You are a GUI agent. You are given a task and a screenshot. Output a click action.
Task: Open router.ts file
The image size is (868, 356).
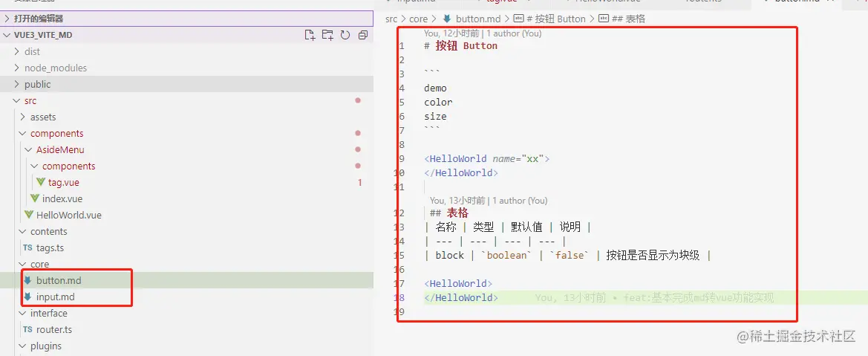click(x=54, y=329)
